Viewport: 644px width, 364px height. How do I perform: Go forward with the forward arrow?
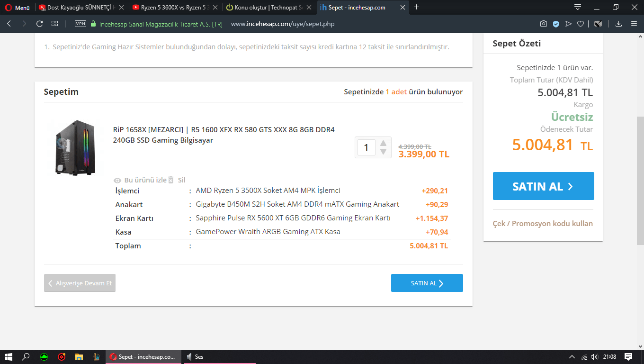[24, 24]
